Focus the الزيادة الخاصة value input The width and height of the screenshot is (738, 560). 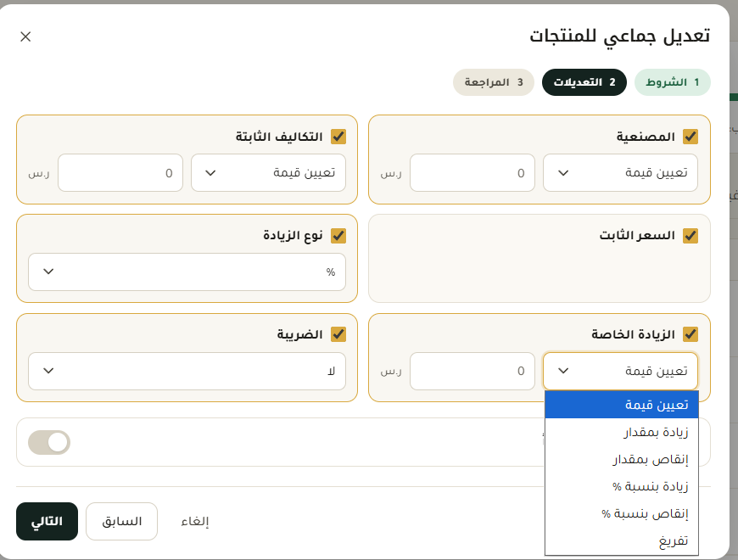[x=472, y=372]
